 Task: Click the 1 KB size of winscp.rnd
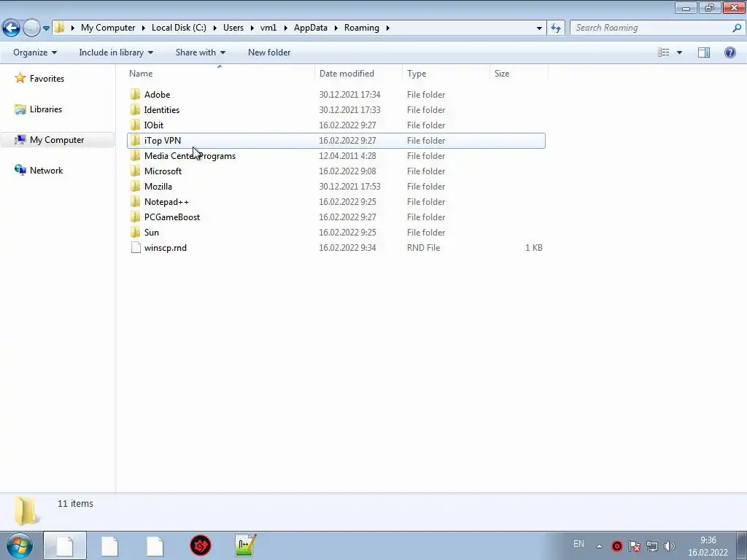(x=533, y=248)
